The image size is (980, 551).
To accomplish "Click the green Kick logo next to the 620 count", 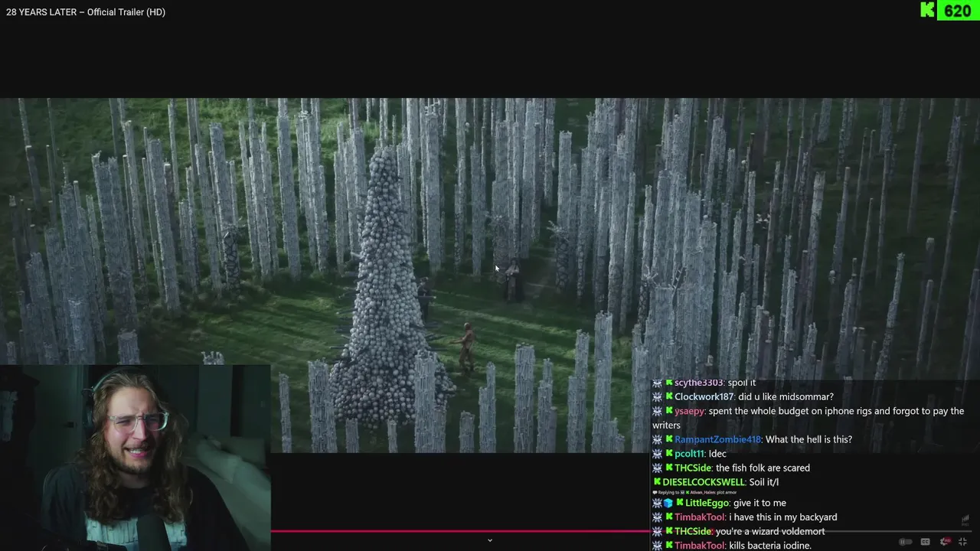I will (927, 10).
